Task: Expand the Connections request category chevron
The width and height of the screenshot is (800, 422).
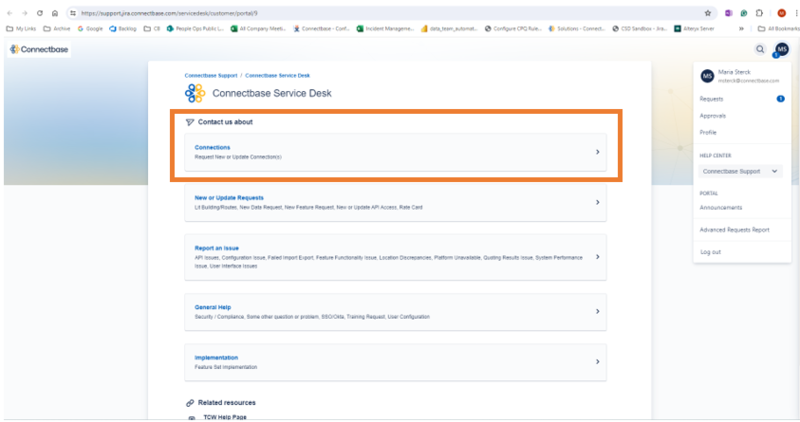Action: click(x=597, y=152)
